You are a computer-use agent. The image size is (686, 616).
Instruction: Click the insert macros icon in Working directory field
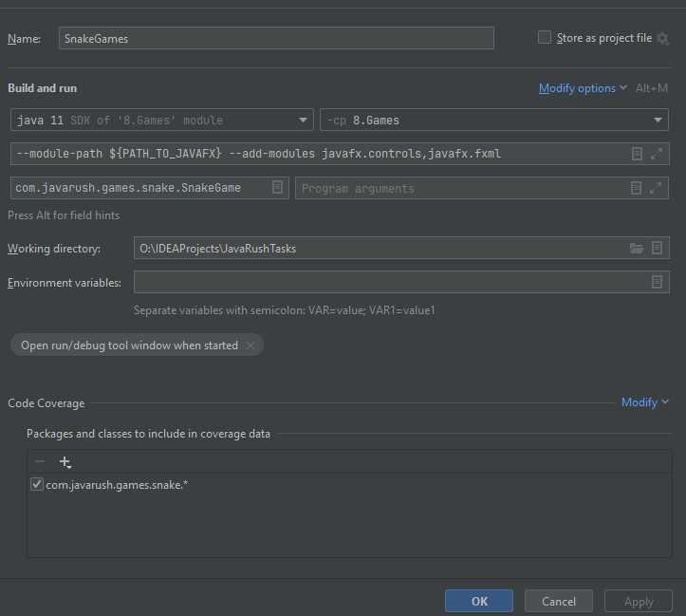[657, 249]
